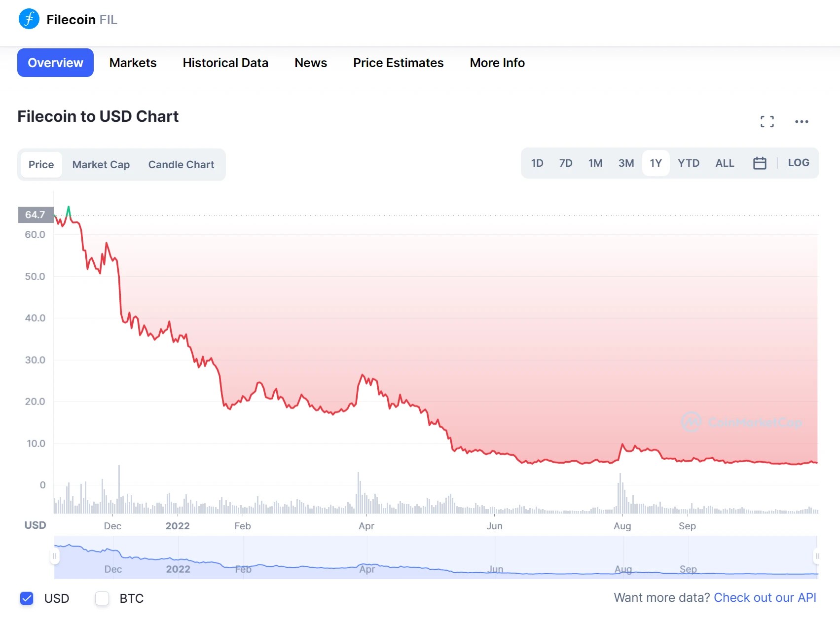840x625 pixels.
Task: Go to the News tab
Action: pos(311,63)
